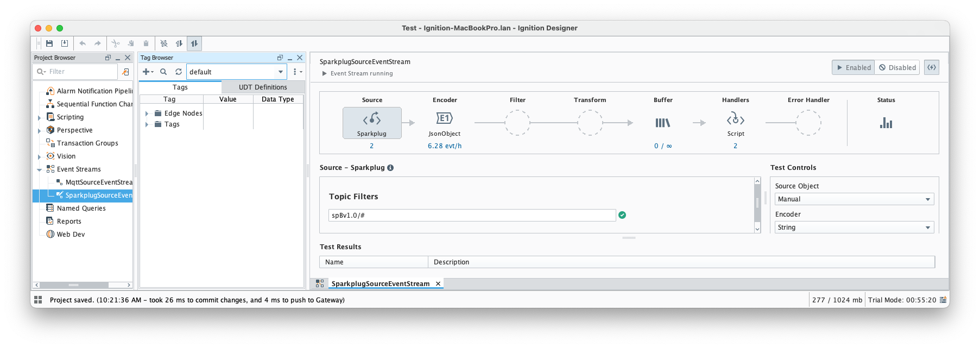Image resolution: width=980 pixels, height=348 pixels.
Task: Click the info icon beside Source – Sparkplug
Action: [x=390, y=168]
